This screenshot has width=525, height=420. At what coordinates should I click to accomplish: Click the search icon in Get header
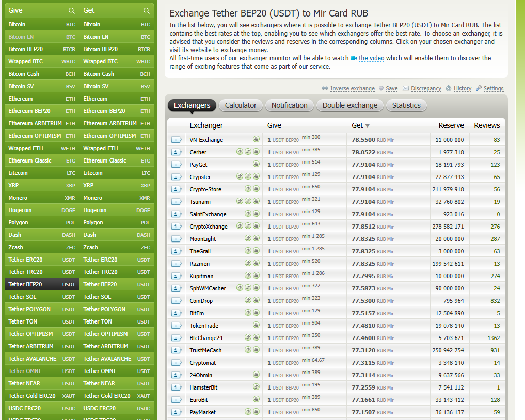[x=146, y=11]
